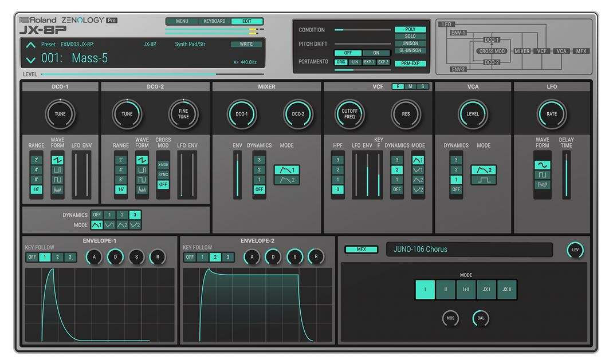Select chorus mode JX II

(507, 290)
